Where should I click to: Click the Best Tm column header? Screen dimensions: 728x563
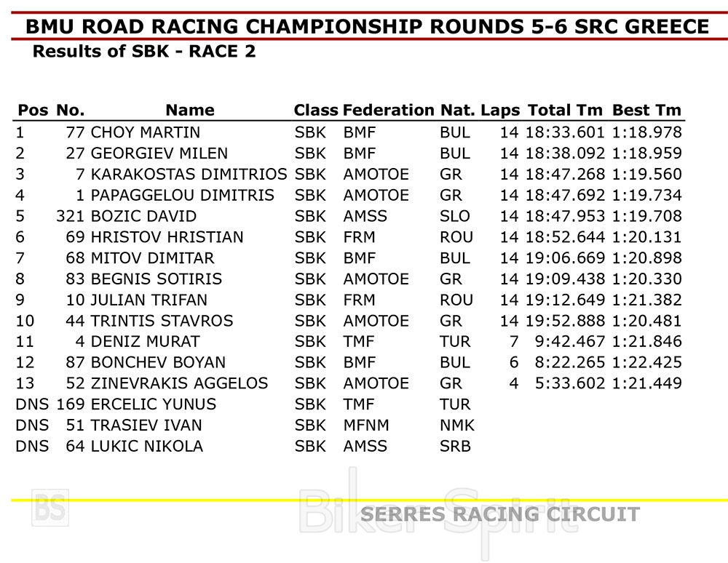point(646,111)
